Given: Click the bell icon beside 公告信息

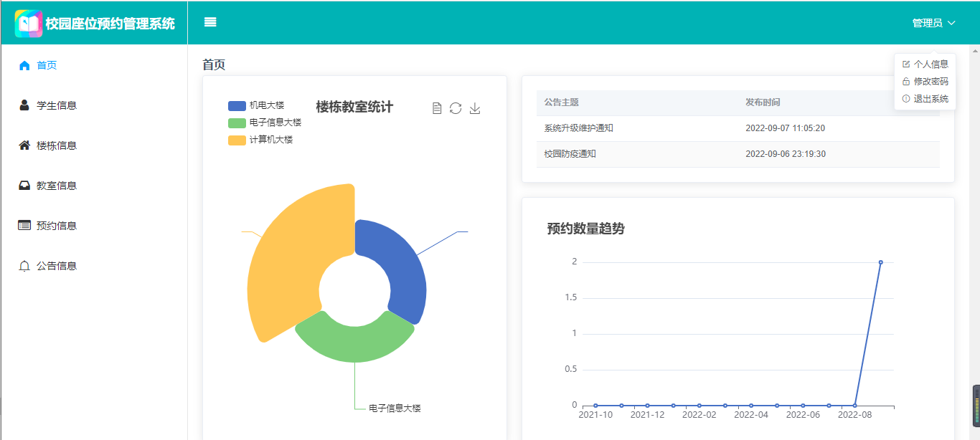Looking at the screenshot, I should pos(24,266).
